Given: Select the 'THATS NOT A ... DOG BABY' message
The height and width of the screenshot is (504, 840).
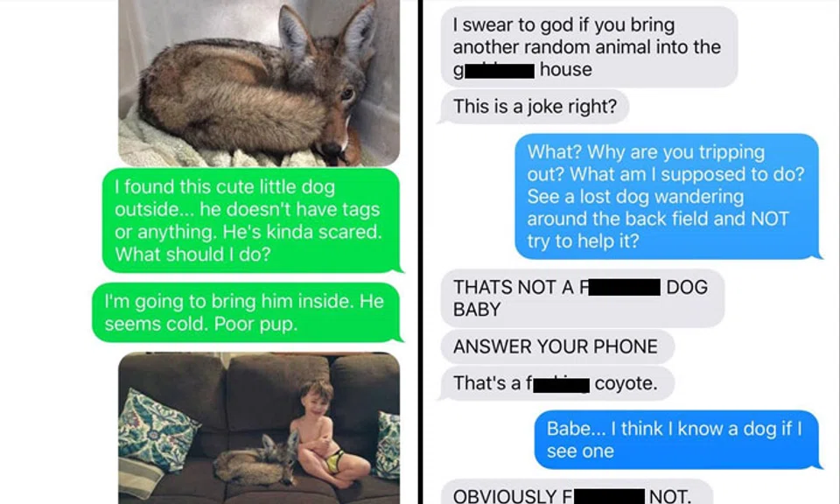Looking at the screenshot, I should click(x=582, y=298).
